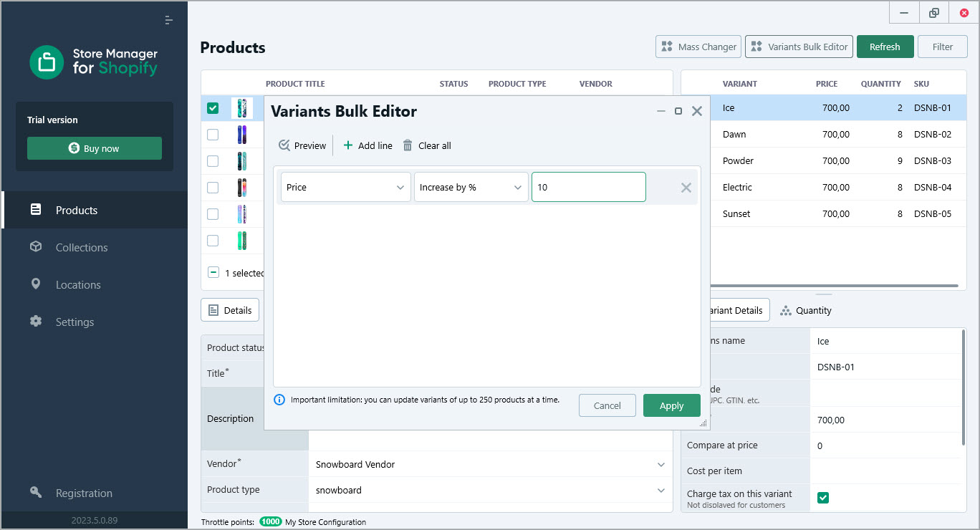The height and width of the screenshot is (530, 980).
Task: Remove the Price rule line with the X
Action: tap(686, 188)
